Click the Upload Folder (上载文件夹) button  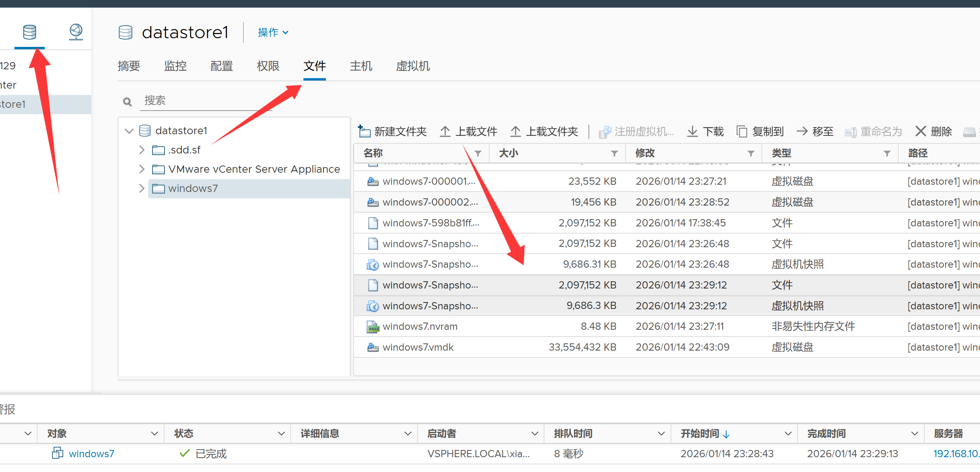(x=544, y=131)
